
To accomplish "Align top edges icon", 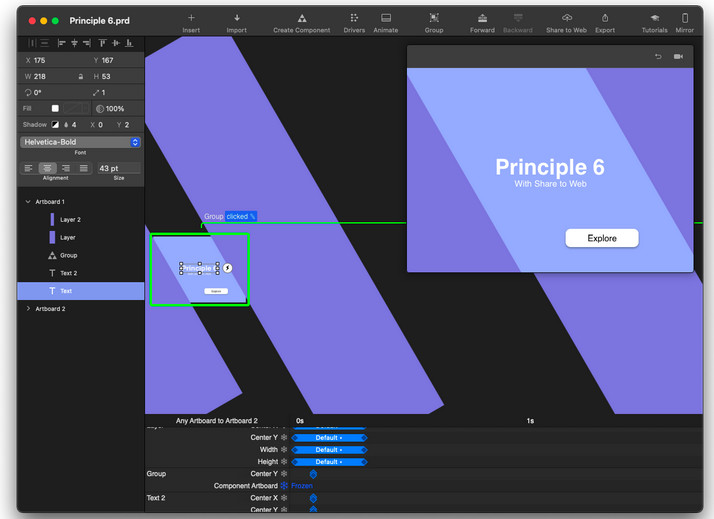I will pyautogui.click(x=102, y=43).
